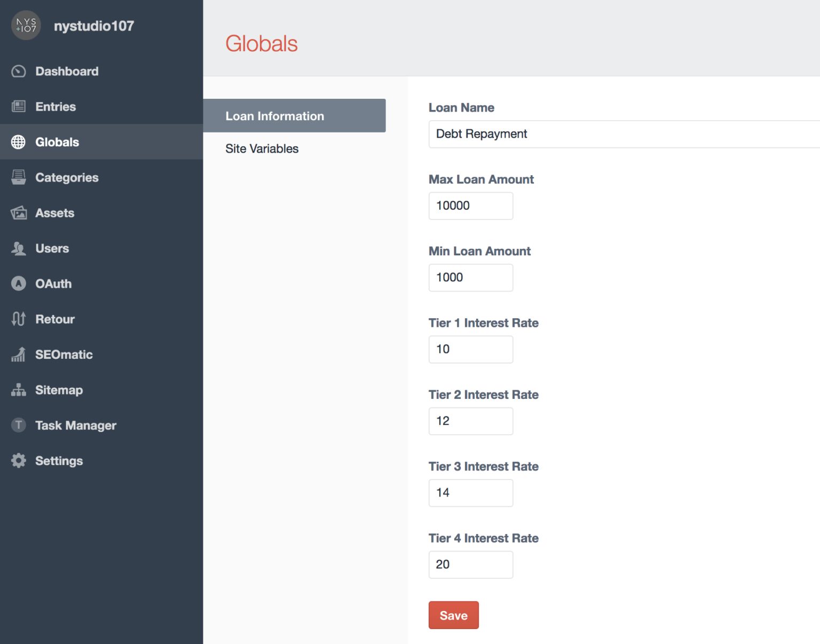
Task: Click the Sitemap hierarchy icon
Action: click(19, 390)
